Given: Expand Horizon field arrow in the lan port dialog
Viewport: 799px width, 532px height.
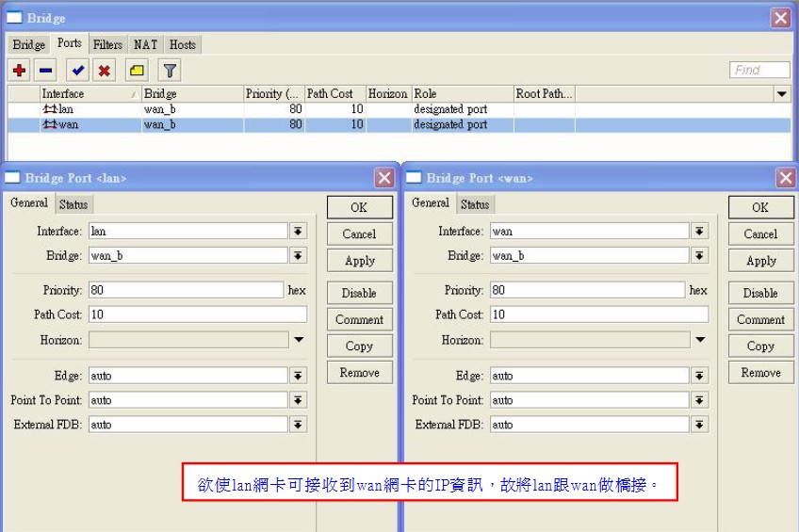Looking at the screenshot, I should coord(299,340).
